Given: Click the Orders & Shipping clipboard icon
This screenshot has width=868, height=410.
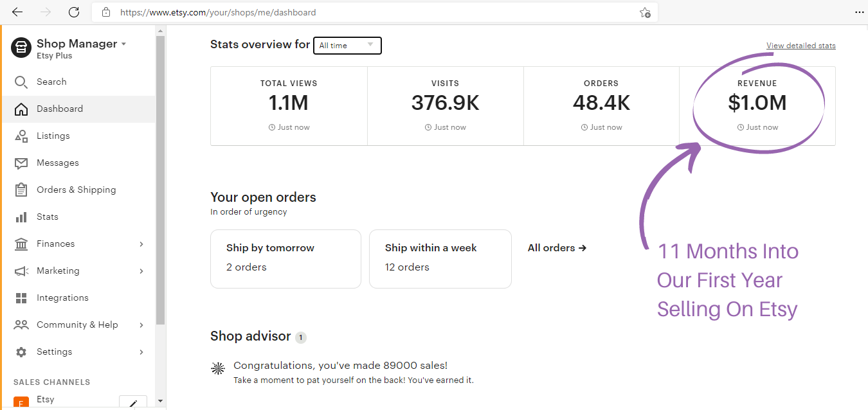Looking at the screenshot, I should click(x=21, y=190).
